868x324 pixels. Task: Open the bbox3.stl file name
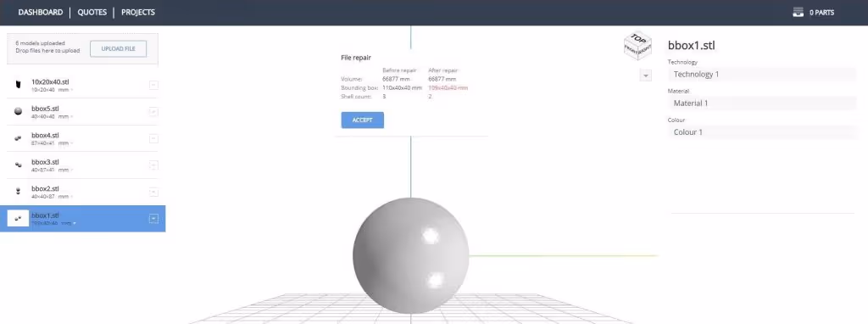46,162
